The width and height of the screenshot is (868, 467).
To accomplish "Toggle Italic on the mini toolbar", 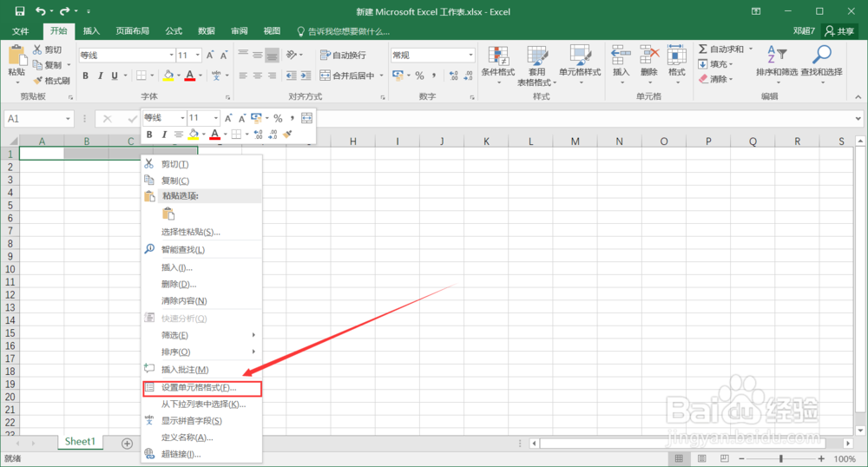I will (164, 135).
